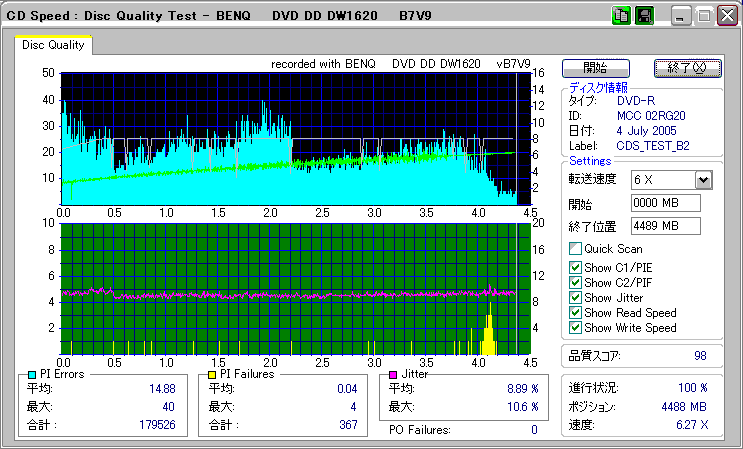Enable the Quick Scan checkbox
743x449 pixels.
point(575,249)
